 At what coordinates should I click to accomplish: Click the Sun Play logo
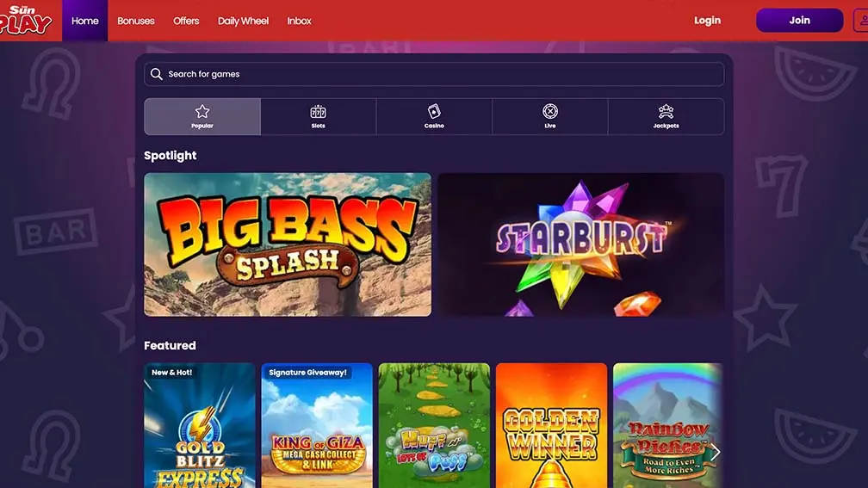tap(27, 21)
